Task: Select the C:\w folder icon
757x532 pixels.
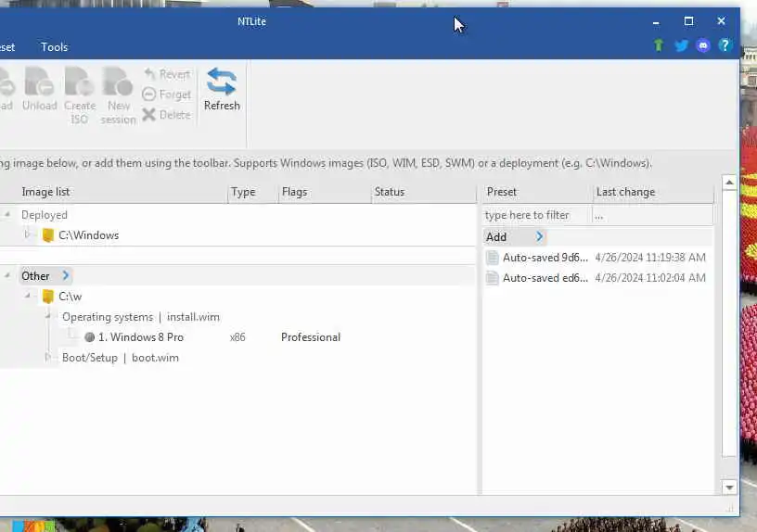Action: 48,297
